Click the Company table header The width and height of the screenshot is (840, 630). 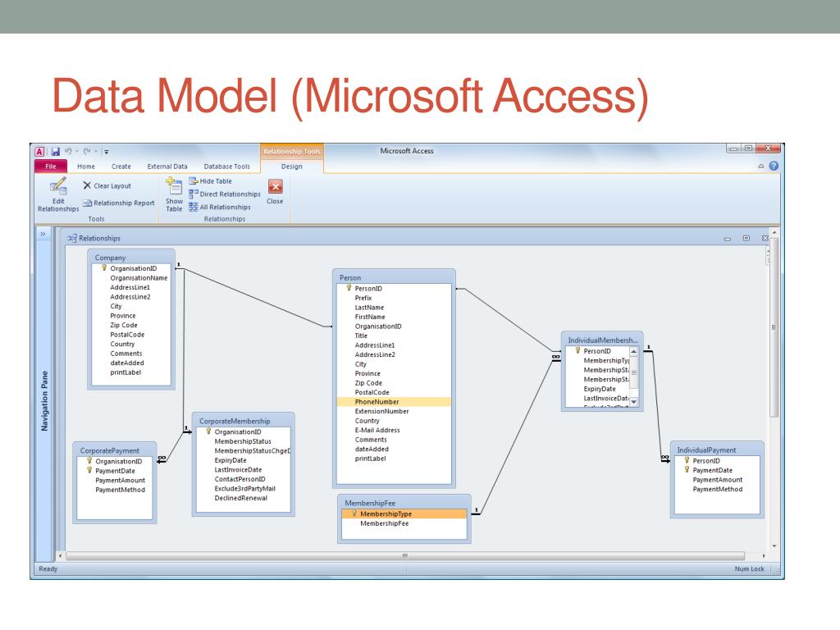tap(131, 257)
